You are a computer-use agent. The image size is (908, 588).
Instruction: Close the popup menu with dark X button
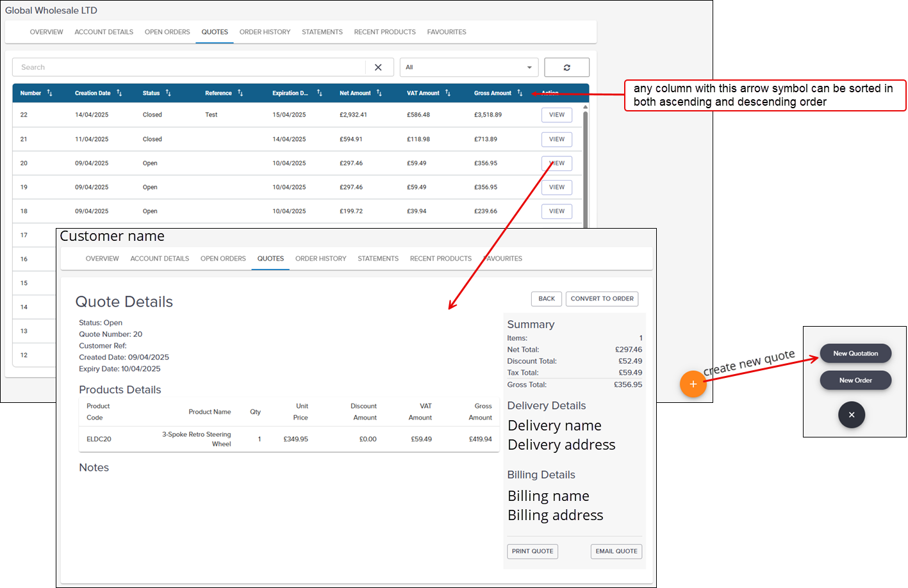tap(851, 414)
